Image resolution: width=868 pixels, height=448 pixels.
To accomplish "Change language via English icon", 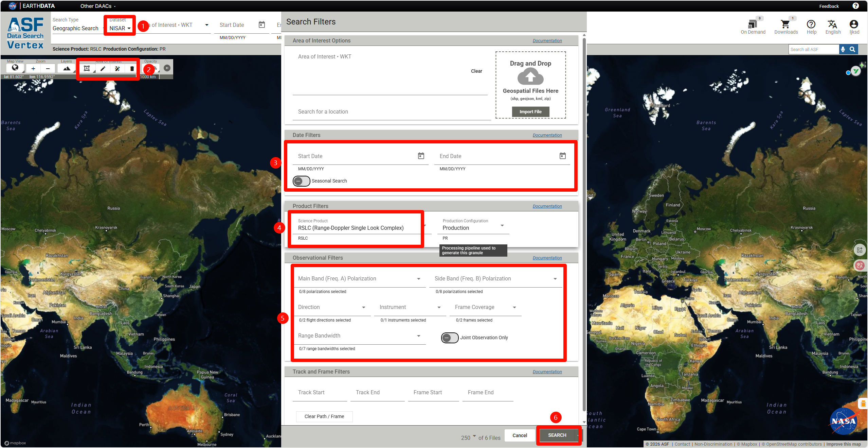I will point(833,27).
